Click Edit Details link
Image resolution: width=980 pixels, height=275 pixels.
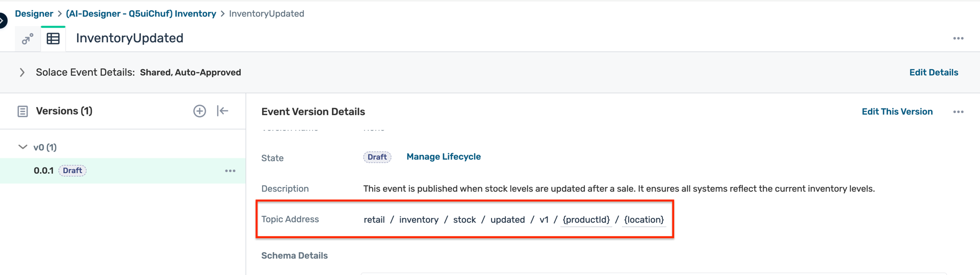coord(933,72)
